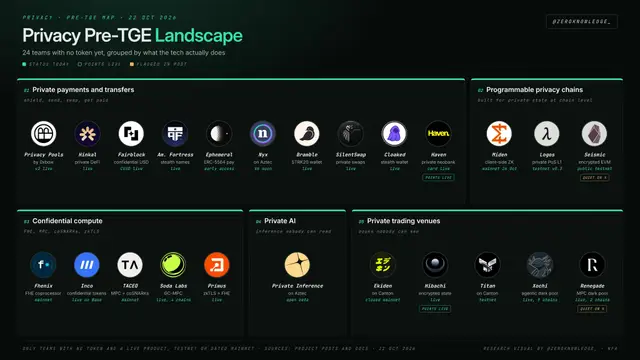Screen dimensions: 640x360
Task: Click the POINTS LIVE badge under Hibachi
Action: (435, 309)
